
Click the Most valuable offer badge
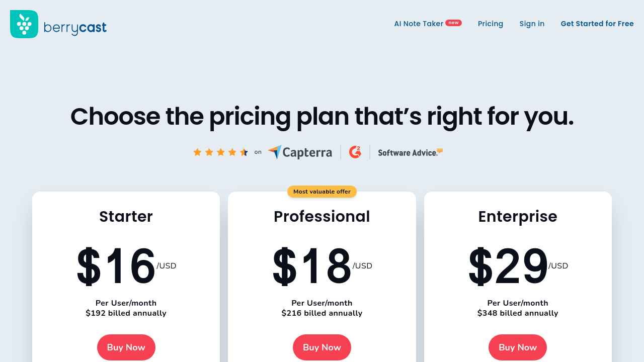322,192
